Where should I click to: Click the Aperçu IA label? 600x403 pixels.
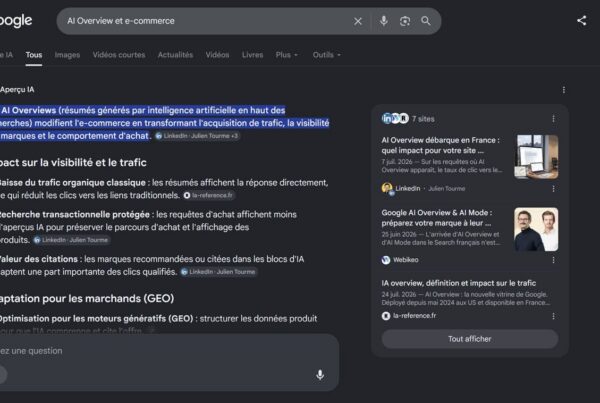[x=17, y=90]
